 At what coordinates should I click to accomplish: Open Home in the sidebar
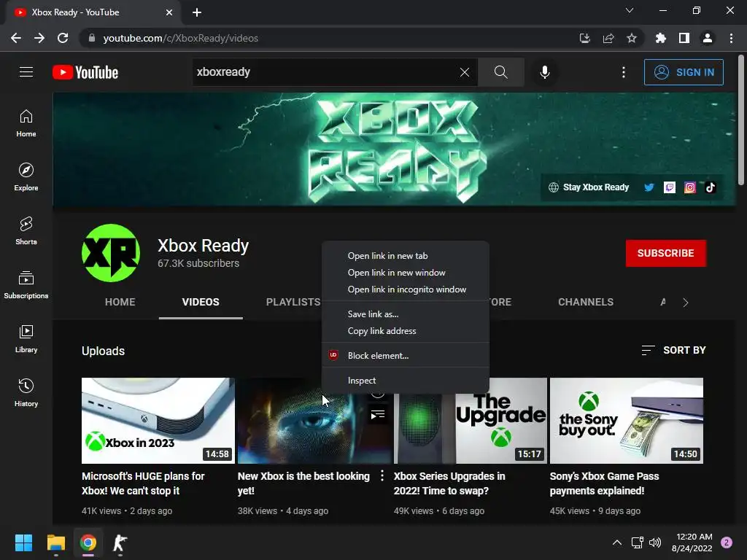coord(26,123)
